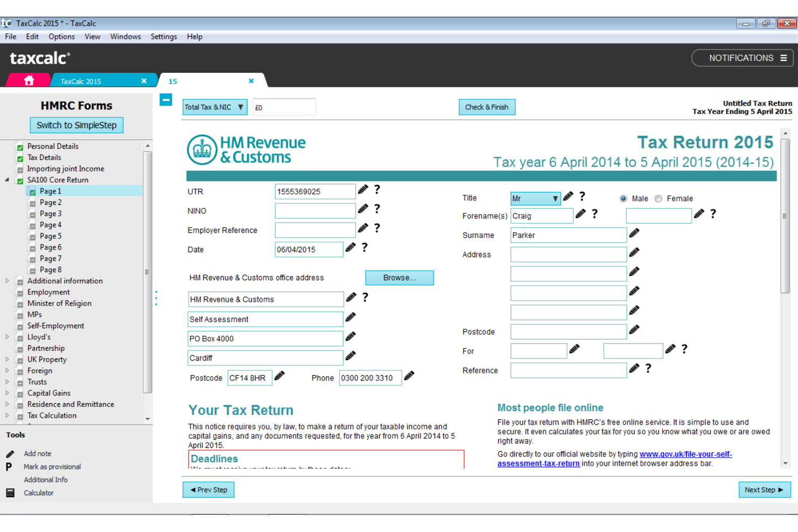Click the pencil icon next to UTR field

(363, 189)
